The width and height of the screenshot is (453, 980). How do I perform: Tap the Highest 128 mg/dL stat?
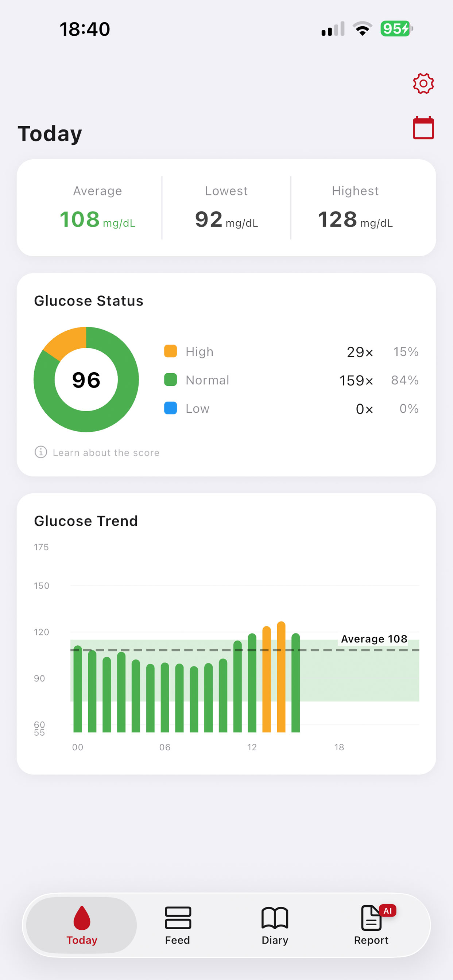355,220
